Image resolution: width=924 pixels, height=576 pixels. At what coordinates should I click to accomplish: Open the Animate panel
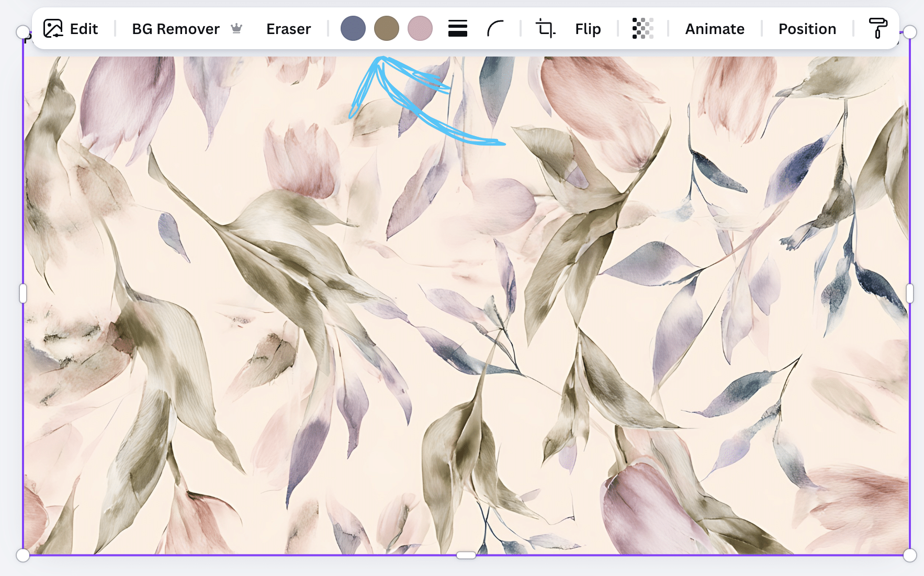(x=714, y=29)
